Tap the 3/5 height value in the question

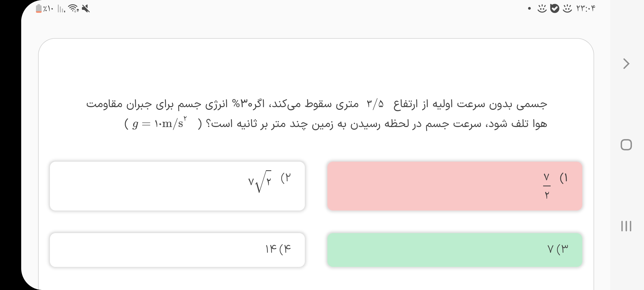coord(375,104)
